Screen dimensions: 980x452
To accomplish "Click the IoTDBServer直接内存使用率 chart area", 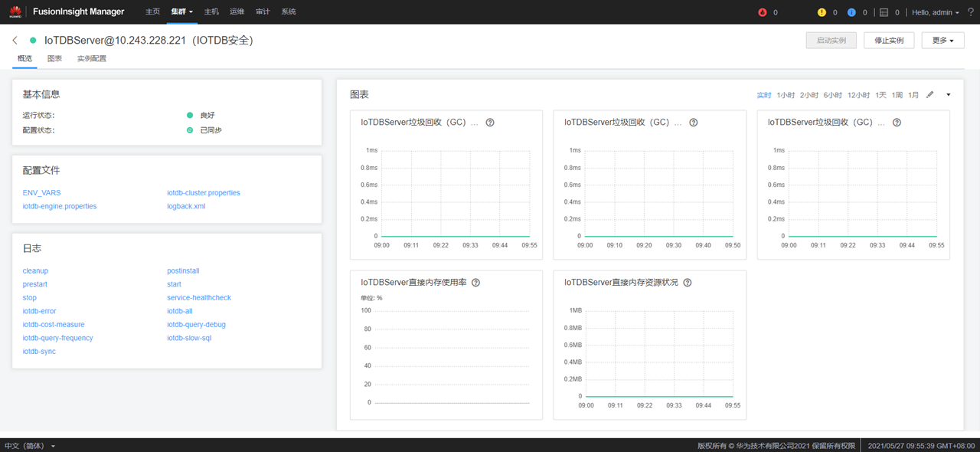I will click(446, 345).
